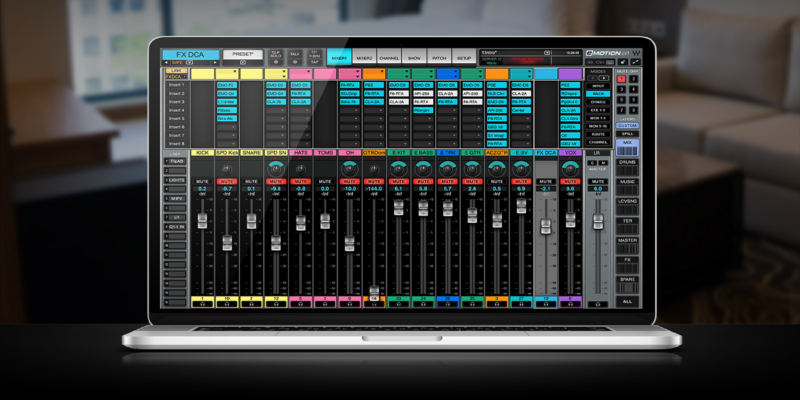800x400 pixels.
Task: Toggle MUTE on the master LR channel
Action: pyautogui.click(x=598, y=181)
